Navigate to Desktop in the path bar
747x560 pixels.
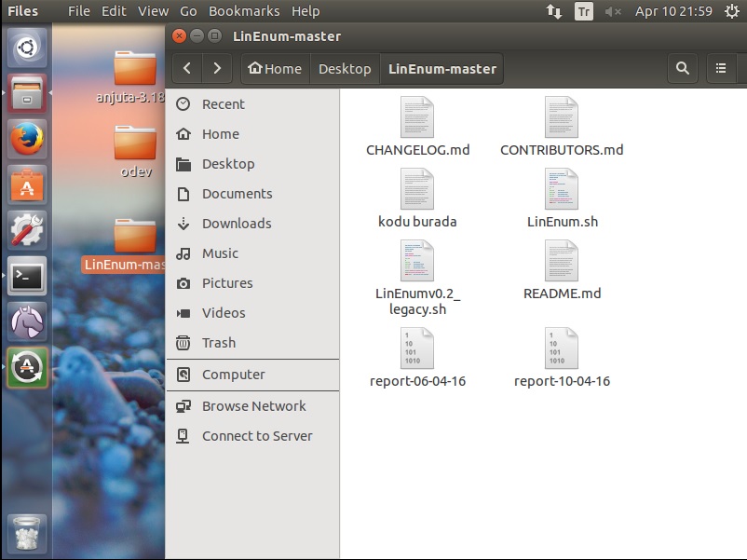[345, 69]
